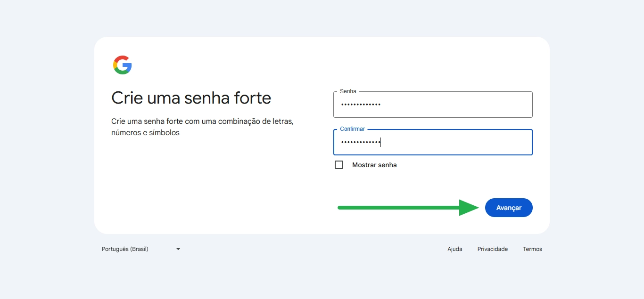The image size is (644, 299).
Task: Click the Avançar button
Action: tap(509, 207)
